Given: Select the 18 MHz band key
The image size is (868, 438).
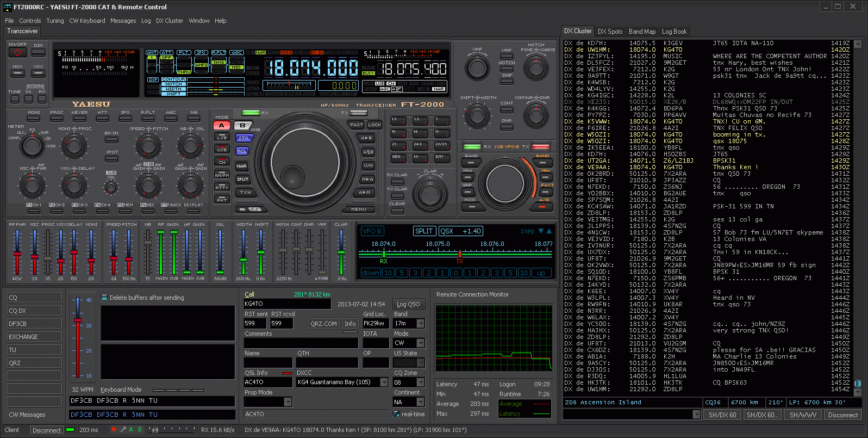Looking at the screenshot, I should (441, 133).
